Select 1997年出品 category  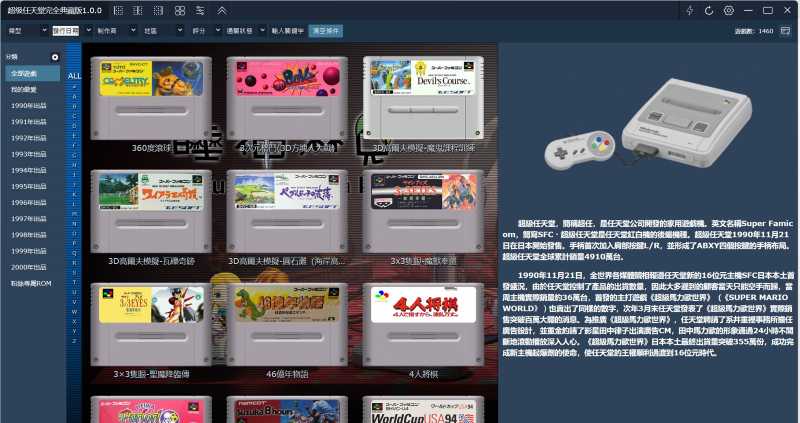click(x=33, y=218)
